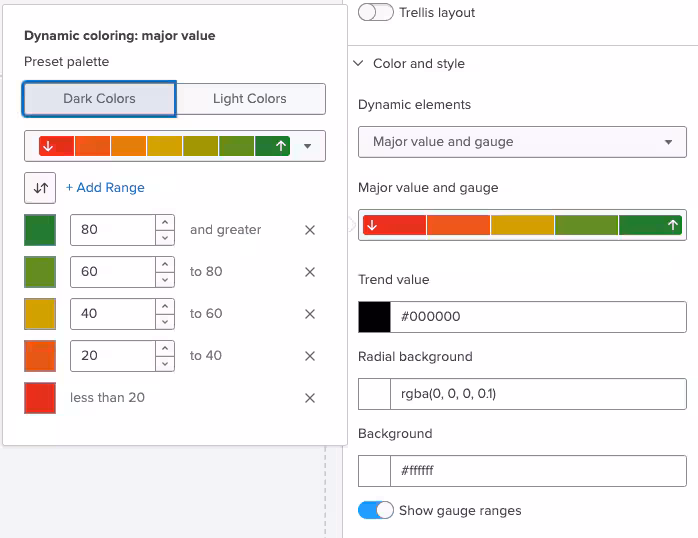Viewport: 698px width, 538px height.
Task: Click the Radial background rgba input field
Action: pos(537,394)
